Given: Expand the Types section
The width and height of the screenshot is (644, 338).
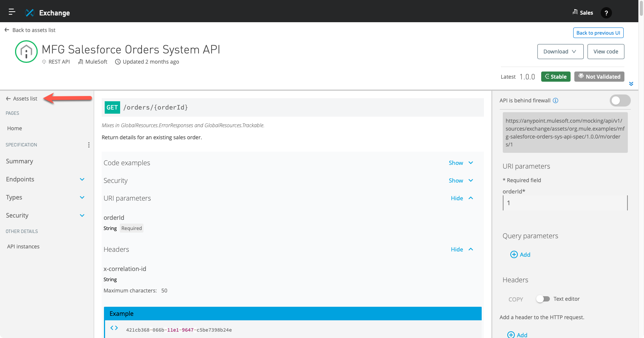Looking at the screenshot, I should (82, 198).
